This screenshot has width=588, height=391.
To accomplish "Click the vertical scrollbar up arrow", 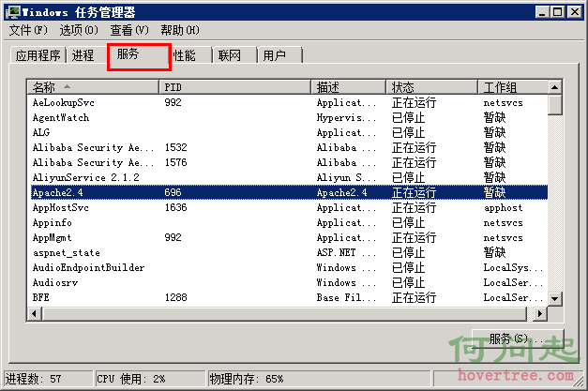I will click(554, 87).
